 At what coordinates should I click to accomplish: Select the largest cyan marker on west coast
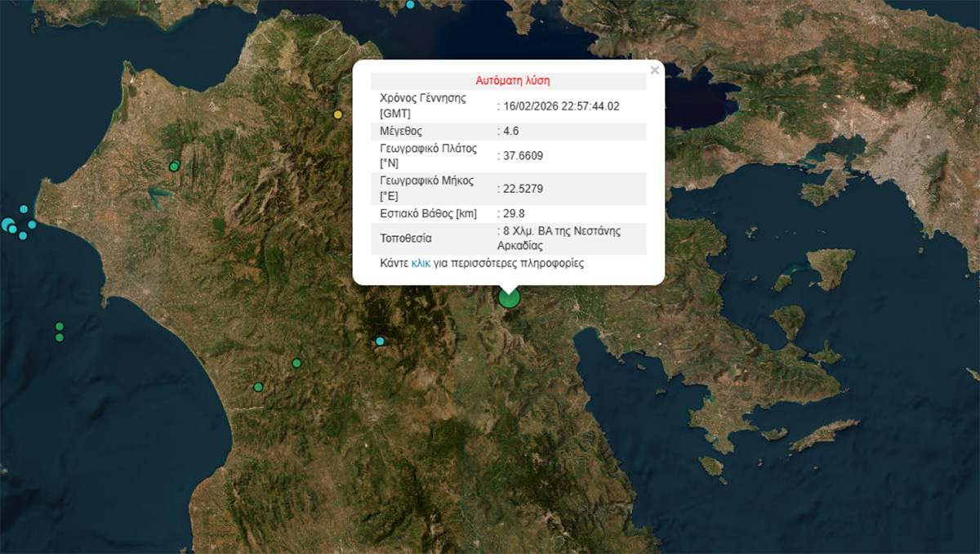(x=8, y=224)
